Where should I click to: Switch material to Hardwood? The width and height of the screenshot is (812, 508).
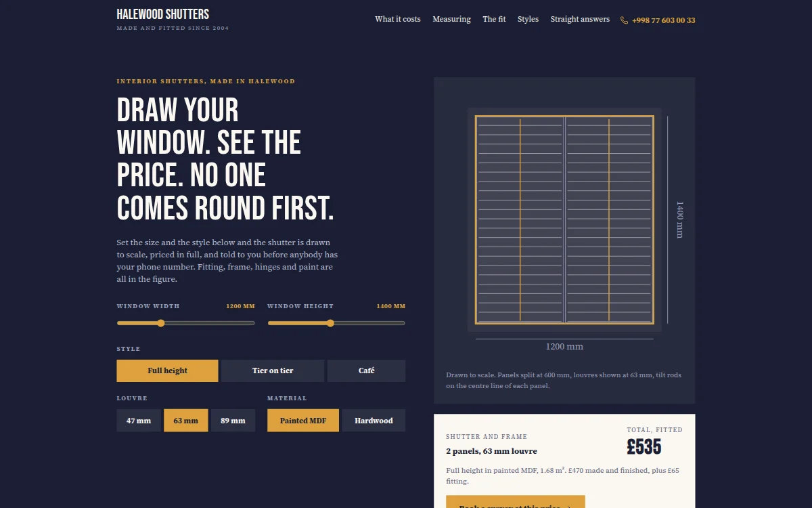pyautogui.click(x=374, y=421)
